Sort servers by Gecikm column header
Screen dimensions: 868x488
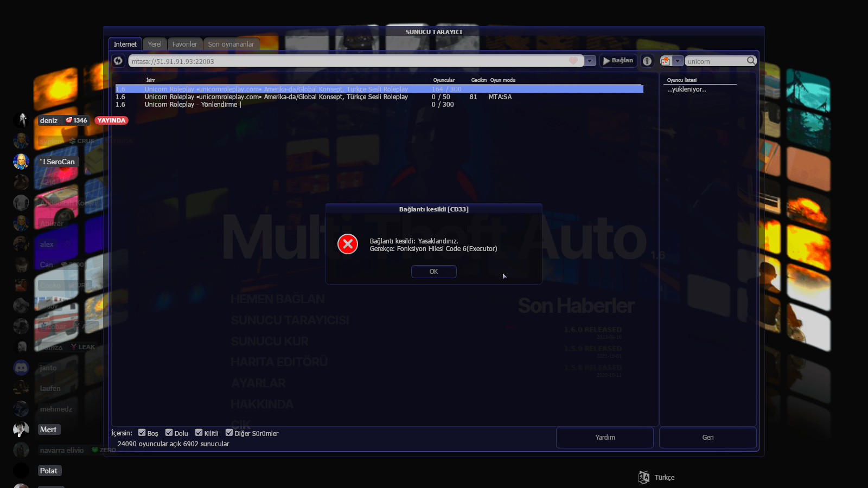pyautogui.click(x=479, y=80)
